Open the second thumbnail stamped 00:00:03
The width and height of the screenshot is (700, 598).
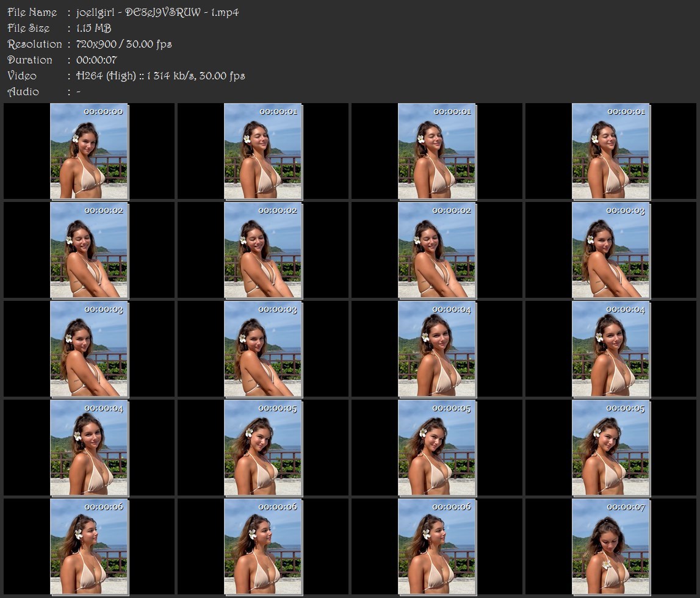coord(89,349)
